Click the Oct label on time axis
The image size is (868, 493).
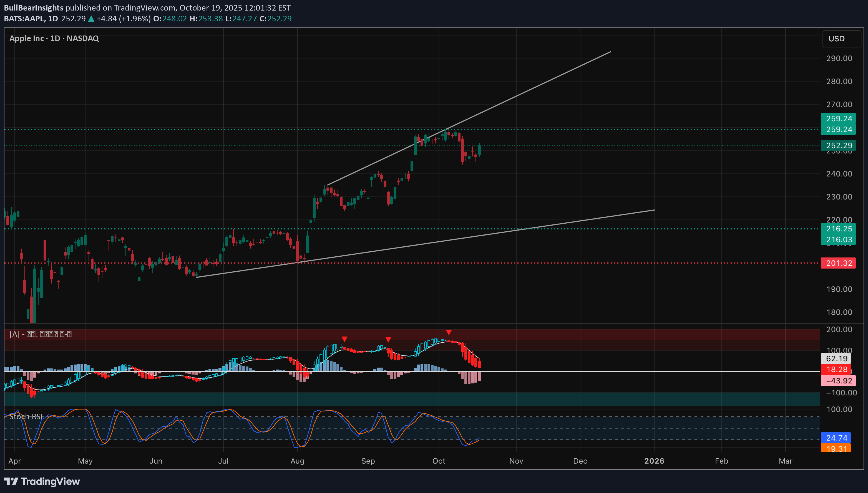(439, 461)
